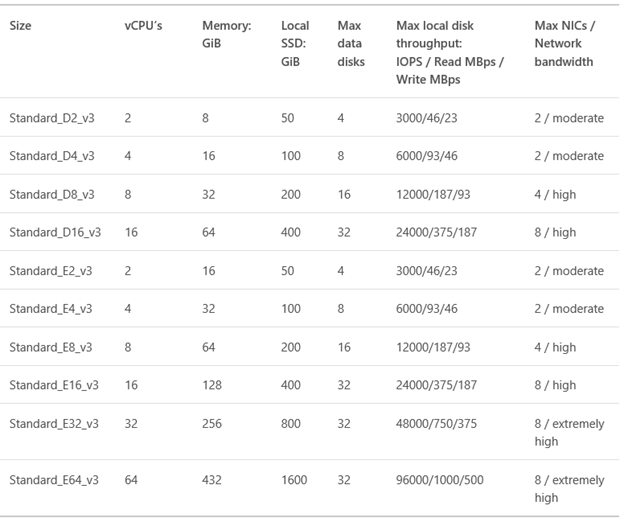Click the Local SSD: GiB header
624x526 pixels.
point(295,44)
